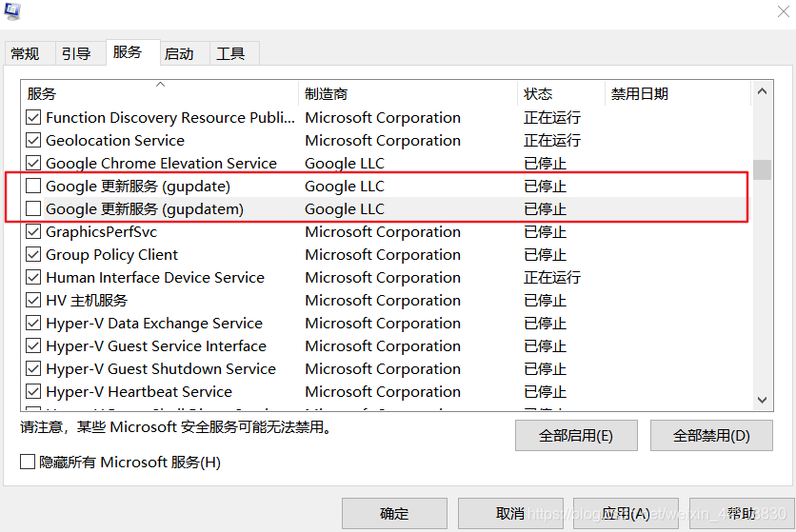
Task: Select Hyper-V Guest Service Interface name
Action: coord(156,346)
